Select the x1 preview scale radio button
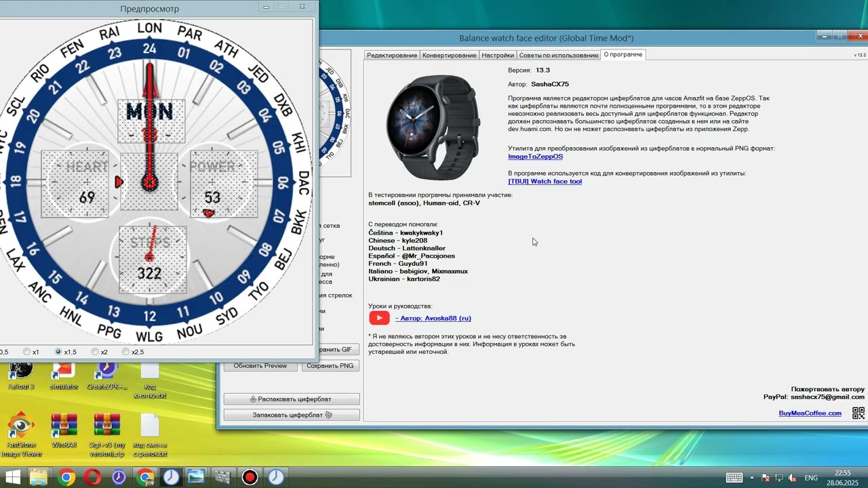 coord(27,352)
